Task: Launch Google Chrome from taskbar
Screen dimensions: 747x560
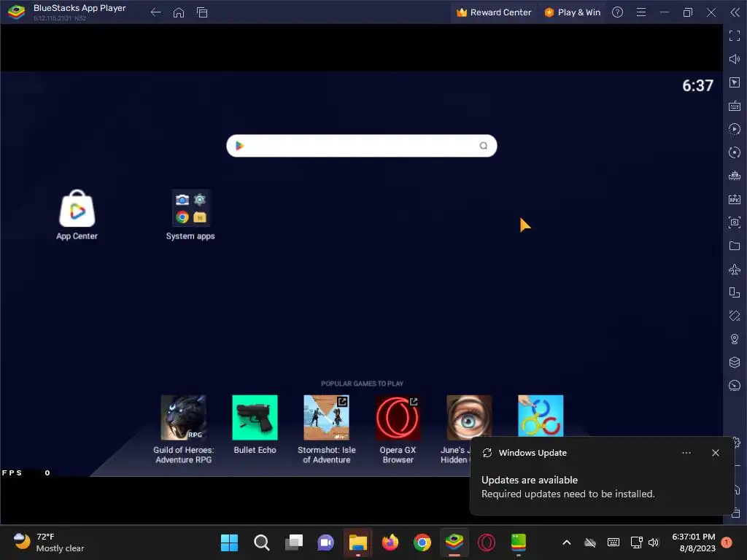Action: (x=422, y=542)
